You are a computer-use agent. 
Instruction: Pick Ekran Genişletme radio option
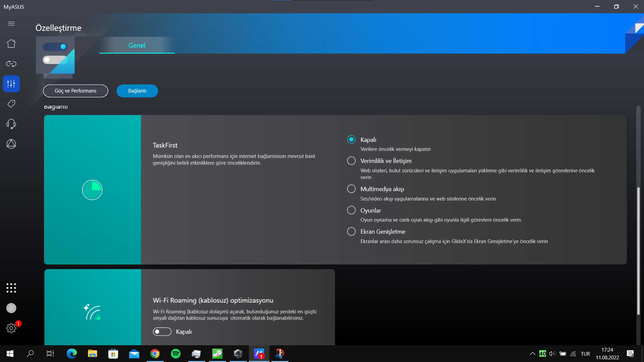click(x=351, y=232)
